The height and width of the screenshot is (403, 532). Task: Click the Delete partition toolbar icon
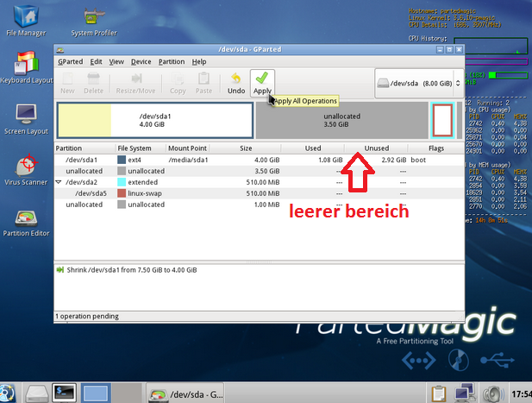[x=94, y=83]
